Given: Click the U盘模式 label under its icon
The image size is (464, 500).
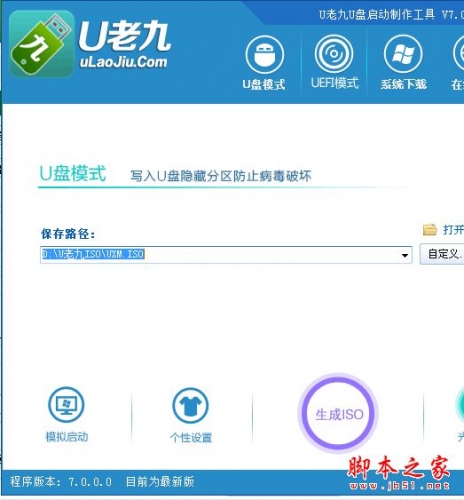Looking at the screenshot, I should coord(264,84).
